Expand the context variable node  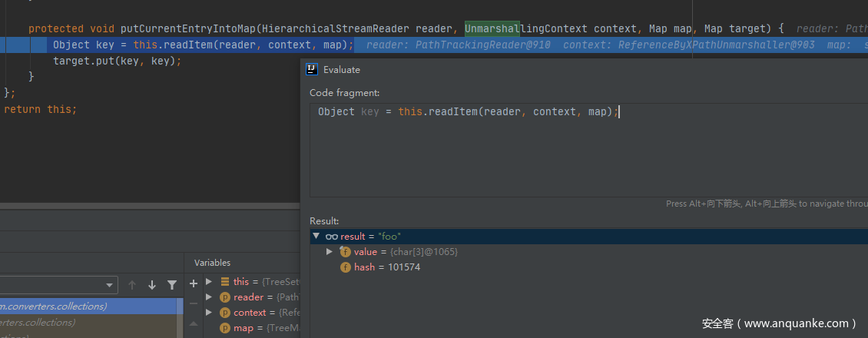[x=209, y=313]
